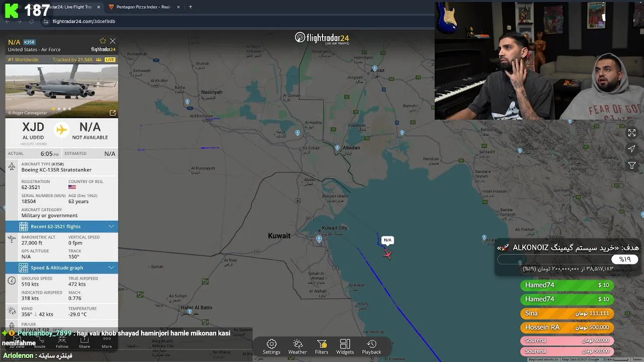The image size is (644, 362).
Task: Click the ground speed 510 kts value
Action: pyautogui.click(x=30, y=284)
